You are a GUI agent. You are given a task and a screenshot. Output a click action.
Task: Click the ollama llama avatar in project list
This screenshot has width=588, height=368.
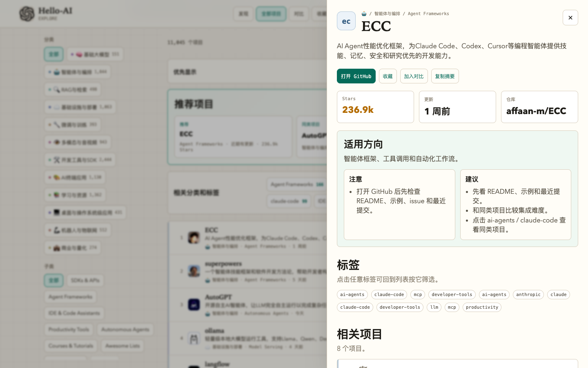click(194, 338)
